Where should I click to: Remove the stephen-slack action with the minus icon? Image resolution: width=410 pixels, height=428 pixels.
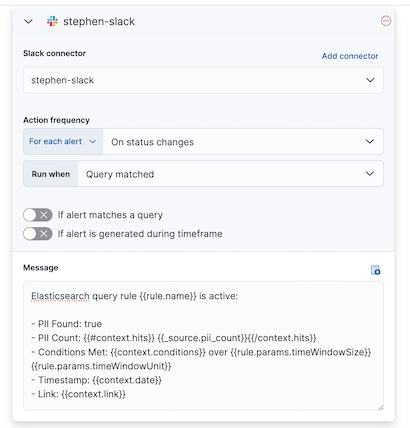(x=386, y=21)
